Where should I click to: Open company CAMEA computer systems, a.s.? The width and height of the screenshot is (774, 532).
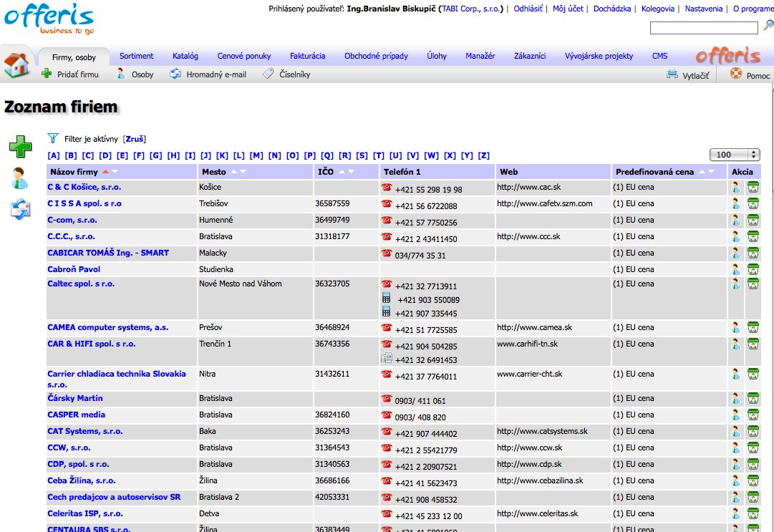pyautogui.click(x=107, y=328)
